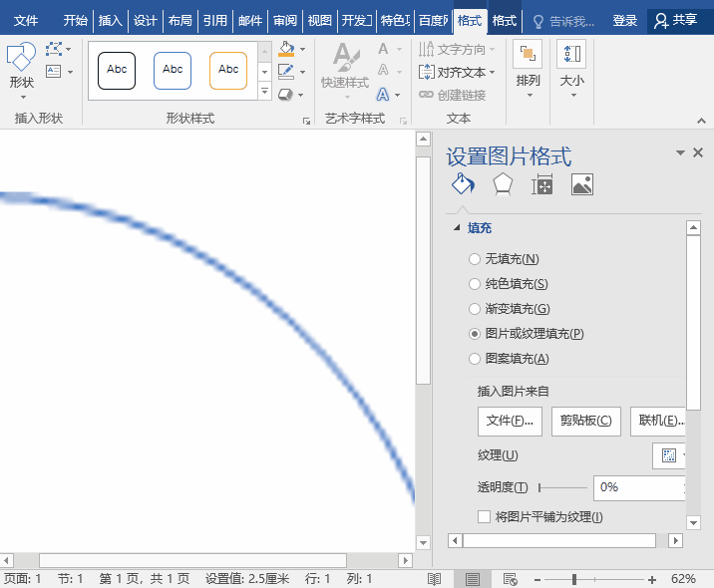The width and height of the screenshot is (714, 588).
Task: Select the Picture pane icon
Action: point(582,184)
